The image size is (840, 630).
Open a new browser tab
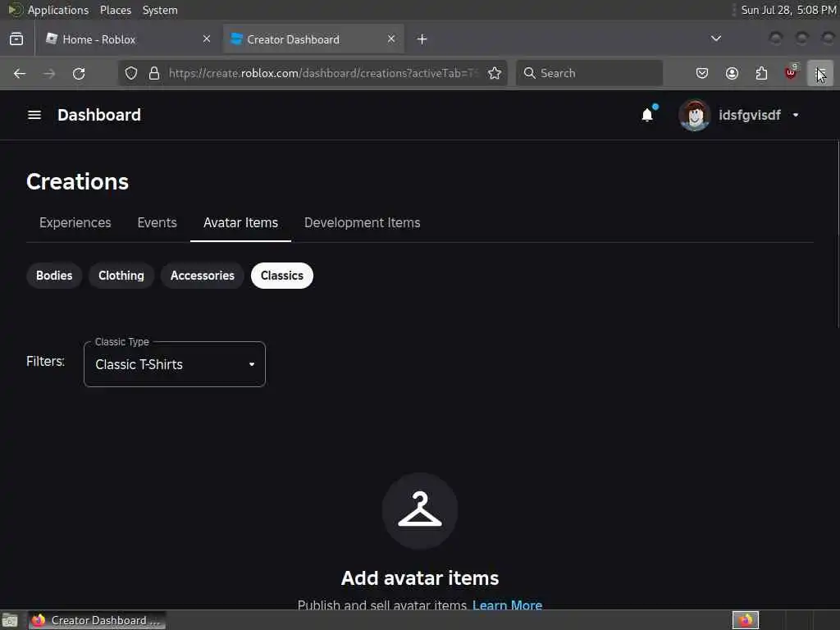pyautogui.click(x=422, y=39)
